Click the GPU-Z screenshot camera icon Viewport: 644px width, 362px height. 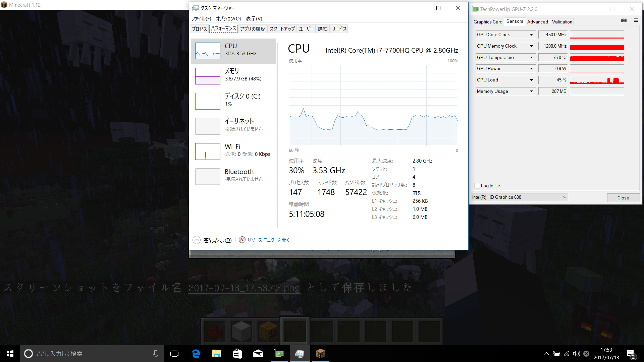(x=624, y=20)
